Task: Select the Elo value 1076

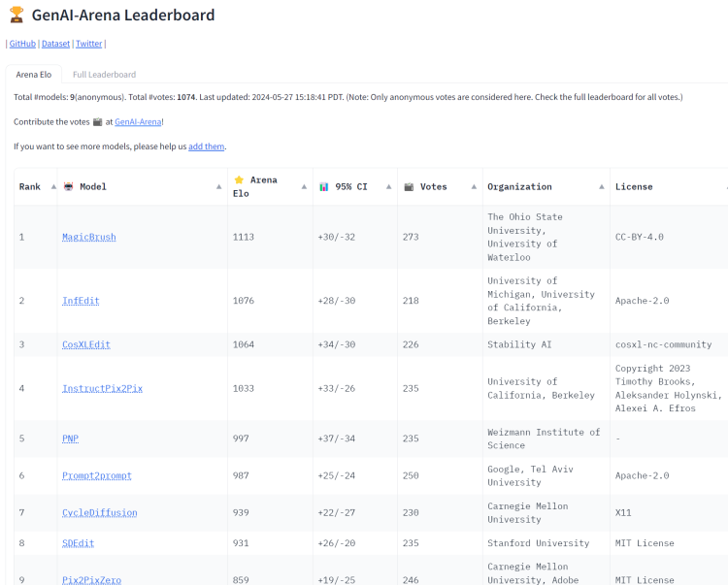Action: [244, 301]
